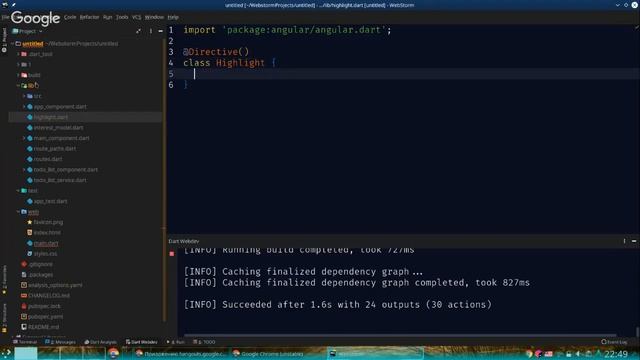640x360 pixels.
Task: Open the Help menu
Action: click(x=173, y=17)
